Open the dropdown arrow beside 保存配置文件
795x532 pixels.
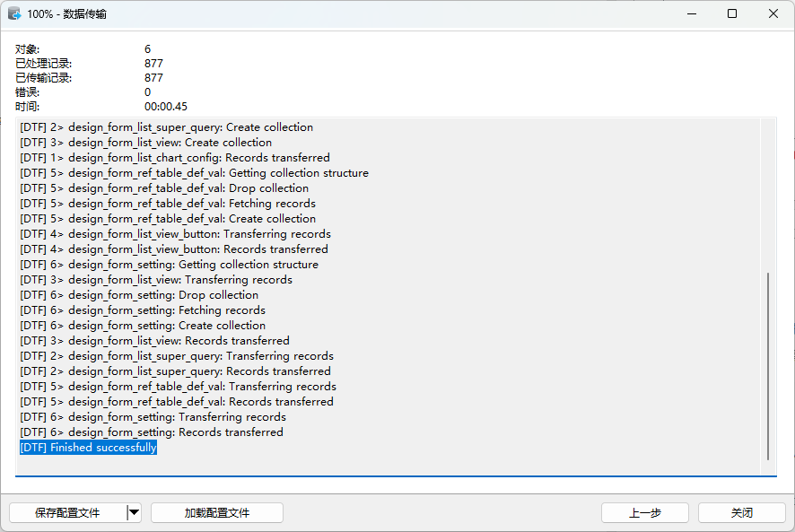point(134,513)
